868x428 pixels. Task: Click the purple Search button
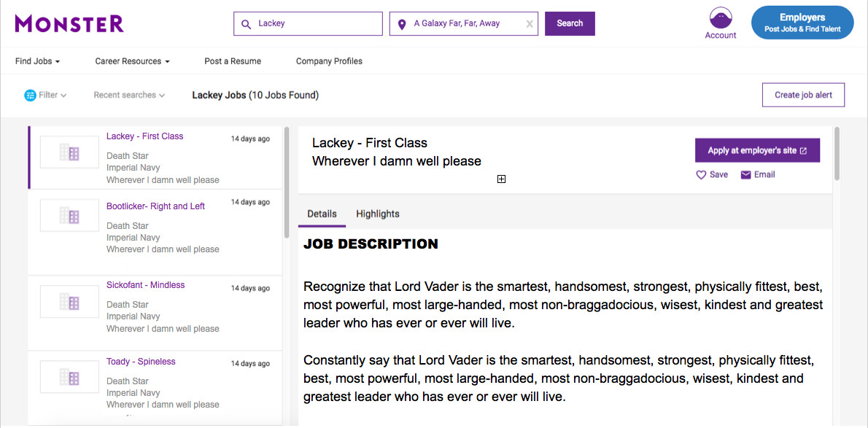pos(570,24)
